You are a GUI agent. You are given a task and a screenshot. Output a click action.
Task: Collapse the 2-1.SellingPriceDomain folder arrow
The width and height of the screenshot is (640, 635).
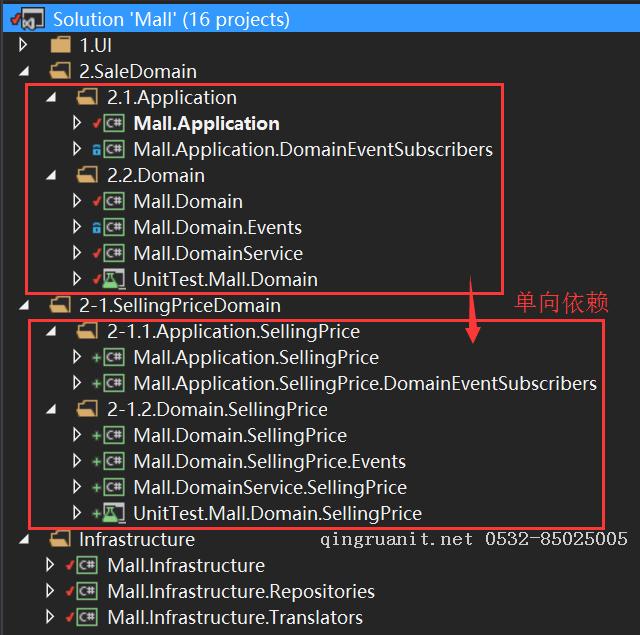coord(24,306)
